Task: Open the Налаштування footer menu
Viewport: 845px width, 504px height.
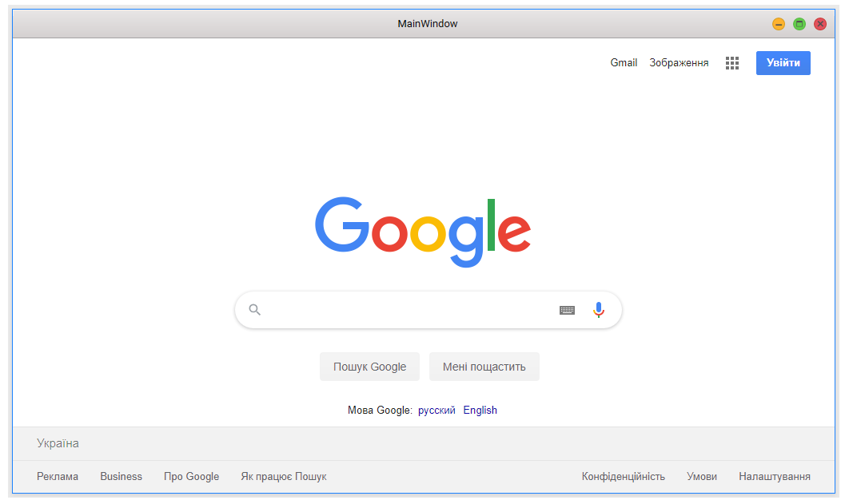Action: [775, 477]
